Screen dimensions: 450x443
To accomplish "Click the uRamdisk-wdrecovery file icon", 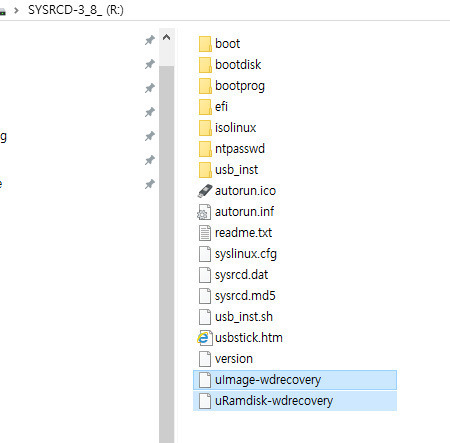I will [x=205, y=401].
